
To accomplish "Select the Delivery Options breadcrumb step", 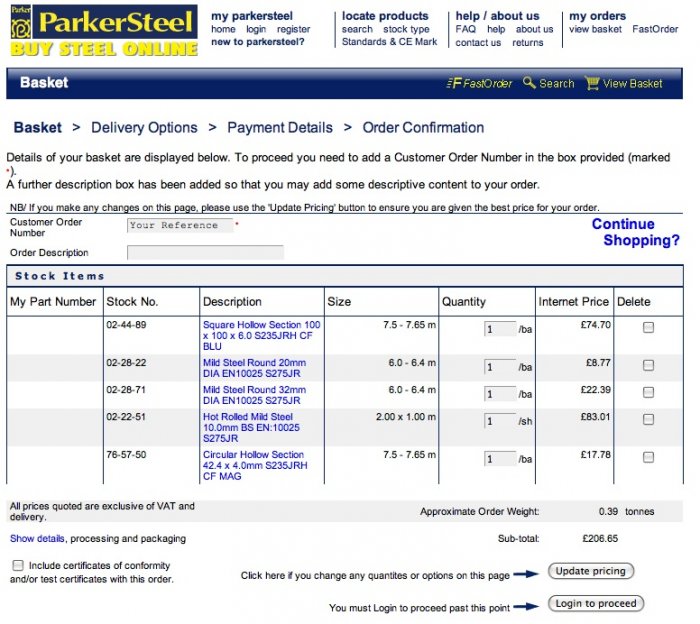I will coord(144,128).
